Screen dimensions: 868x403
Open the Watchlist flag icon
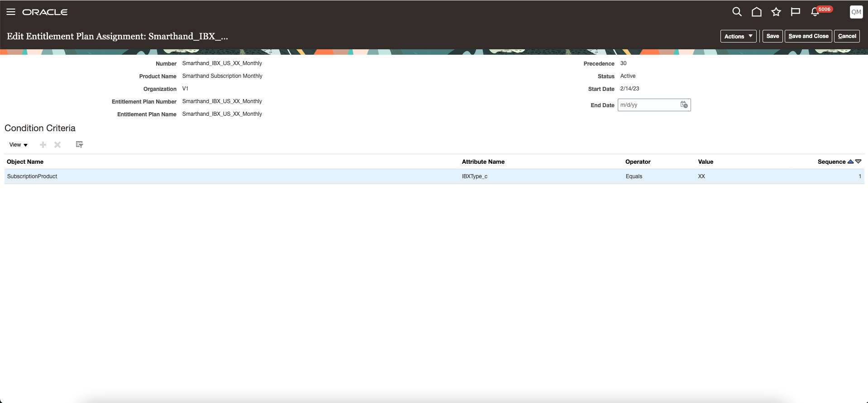(795, 12)
